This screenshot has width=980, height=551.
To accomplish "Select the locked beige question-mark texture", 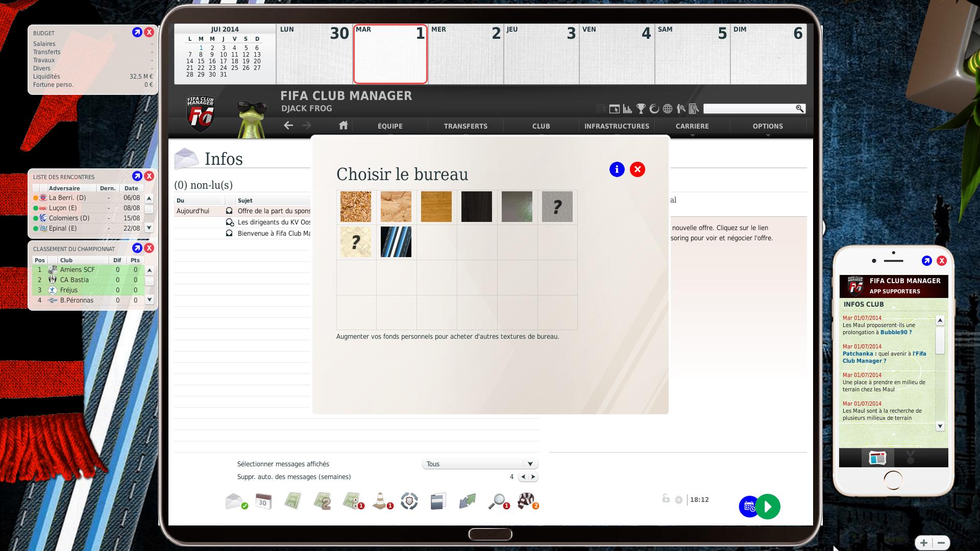I will click(x=356, y=242).
